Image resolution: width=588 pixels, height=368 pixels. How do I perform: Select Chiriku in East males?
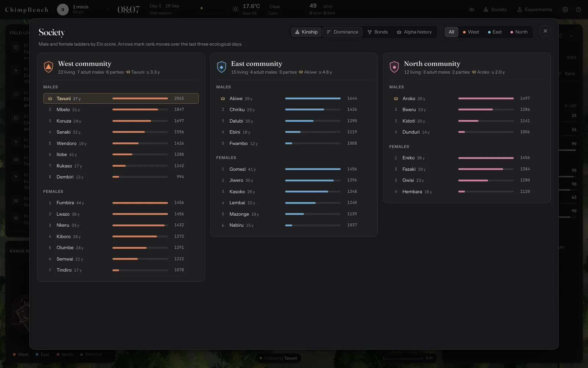coord(294,110)
